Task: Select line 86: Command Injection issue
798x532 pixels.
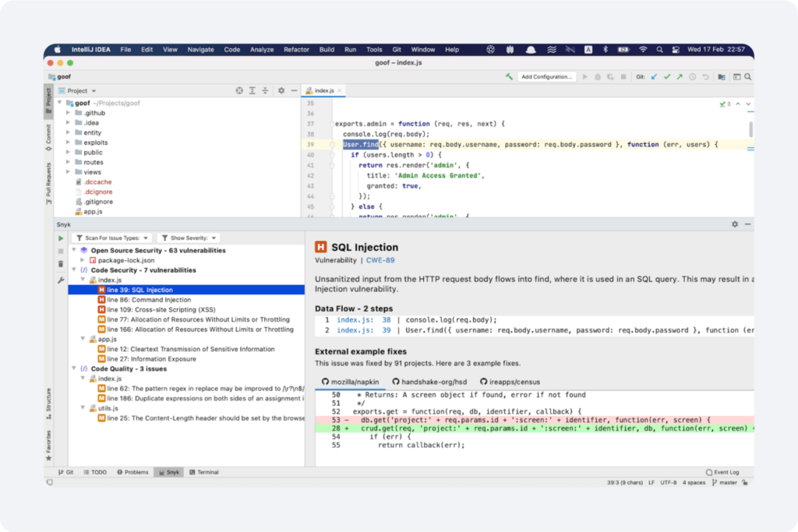Action: coord(149,300)
